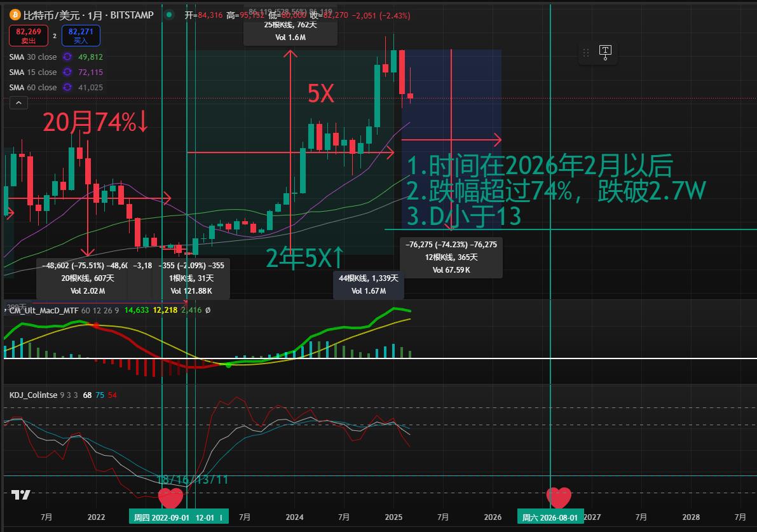Click SMA 60 value 41,025
Screen dimensions: 757x532
pyautogui.click(x=90, y=87)
